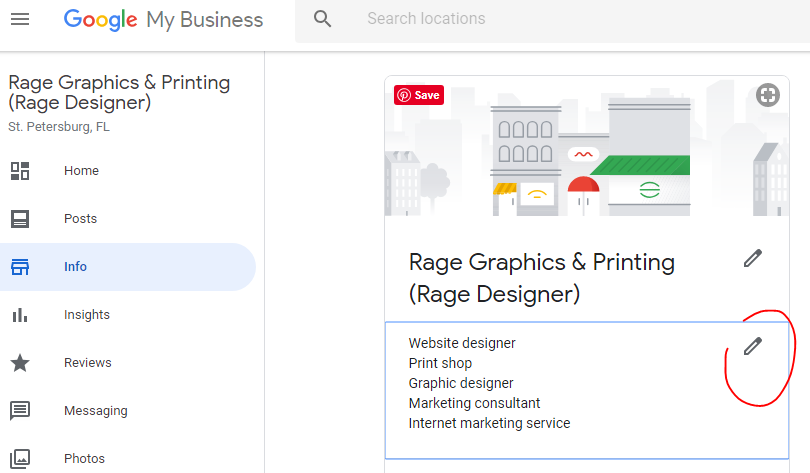
Task: Click the Info storefront icon
Action: tap(20, 267)
